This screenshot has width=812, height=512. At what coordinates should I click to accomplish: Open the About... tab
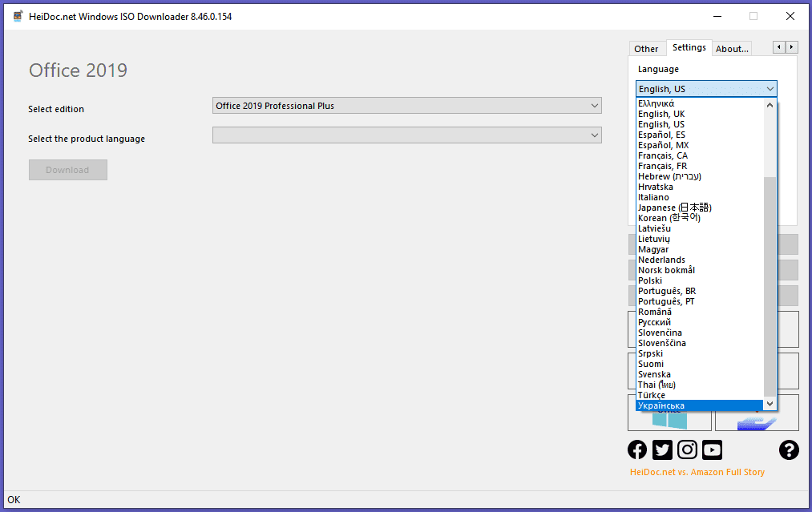(732, 49)
